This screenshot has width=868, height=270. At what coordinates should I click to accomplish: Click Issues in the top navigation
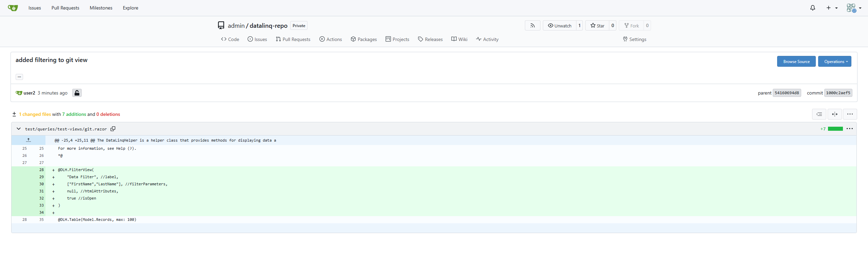(x=35, y=8)
